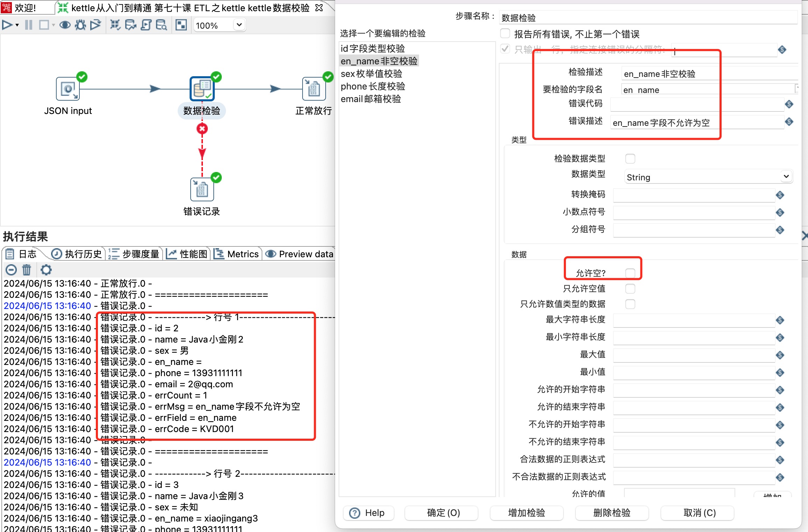Screen dimensions: 808x532
Task: Check the 只允许空值 checkbox
Action: pos(630,289)
